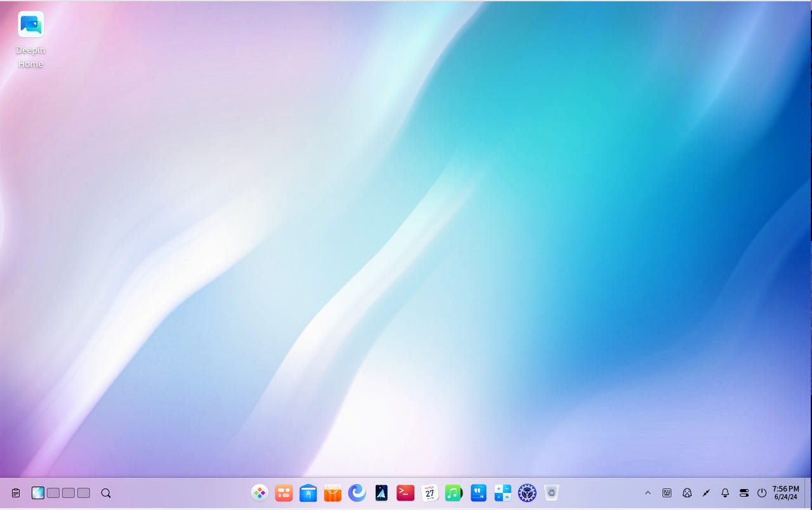Open notifications via the bell icon

(725, 493)
